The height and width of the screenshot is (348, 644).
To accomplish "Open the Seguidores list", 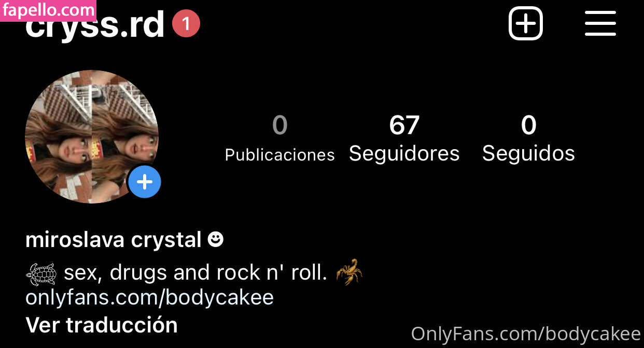I will [404, 139].
